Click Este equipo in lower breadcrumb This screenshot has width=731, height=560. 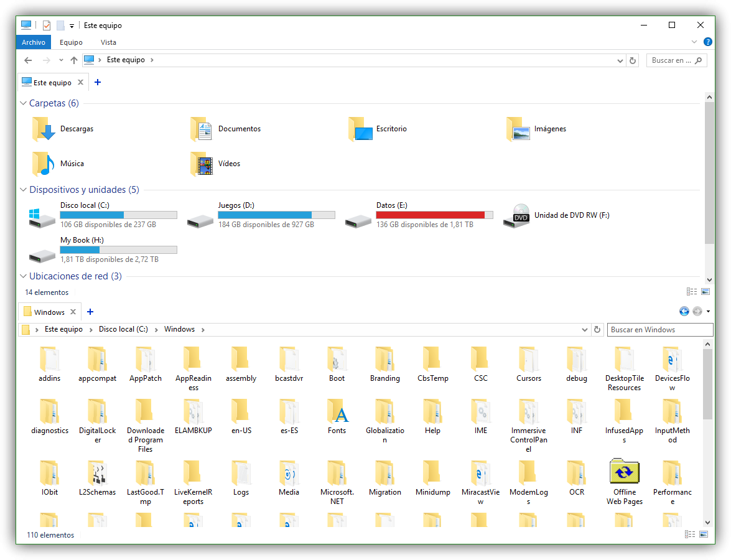63,329
